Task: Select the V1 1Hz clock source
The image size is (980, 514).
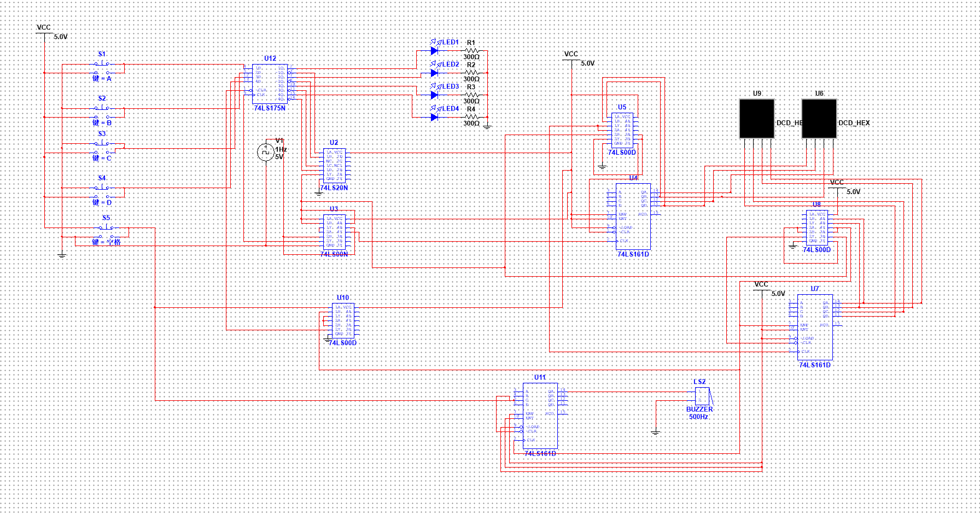Action: click(266, 152)
